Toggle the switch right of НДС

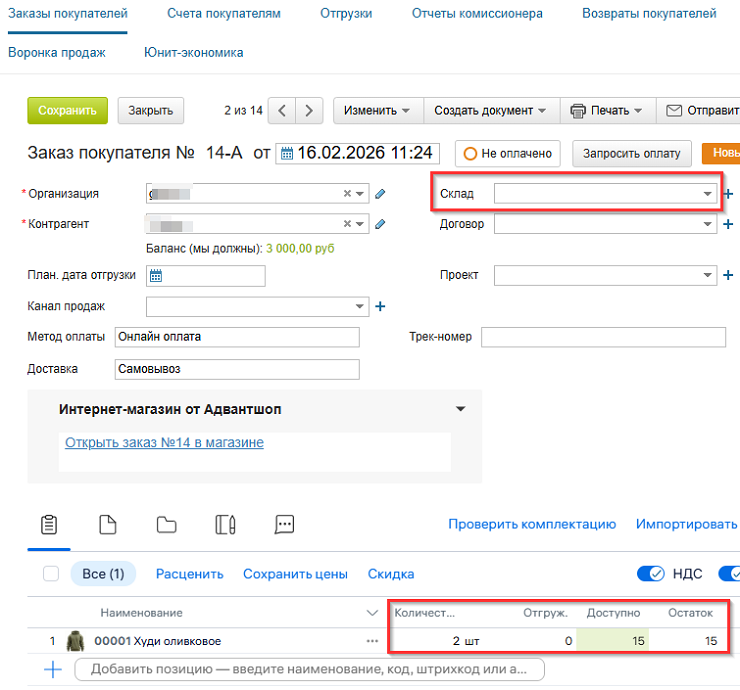pyautogui.click(x=729, y=574)
